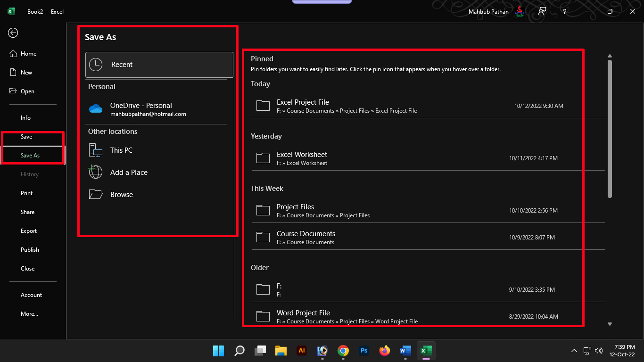644x362 pixels.
Task: Open File Explorer from taskbar
Action: (281, 351)
